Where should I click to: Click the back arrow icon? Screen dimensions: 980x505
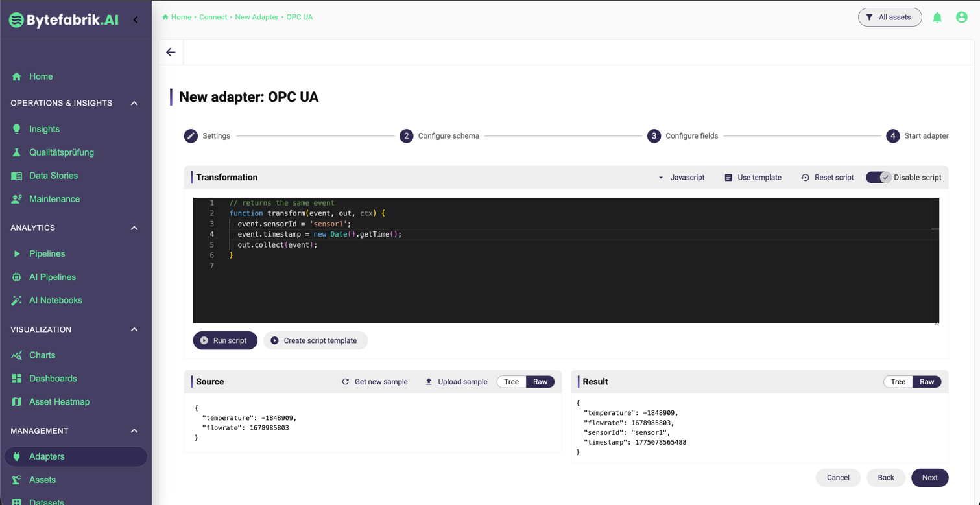(171, 53)
